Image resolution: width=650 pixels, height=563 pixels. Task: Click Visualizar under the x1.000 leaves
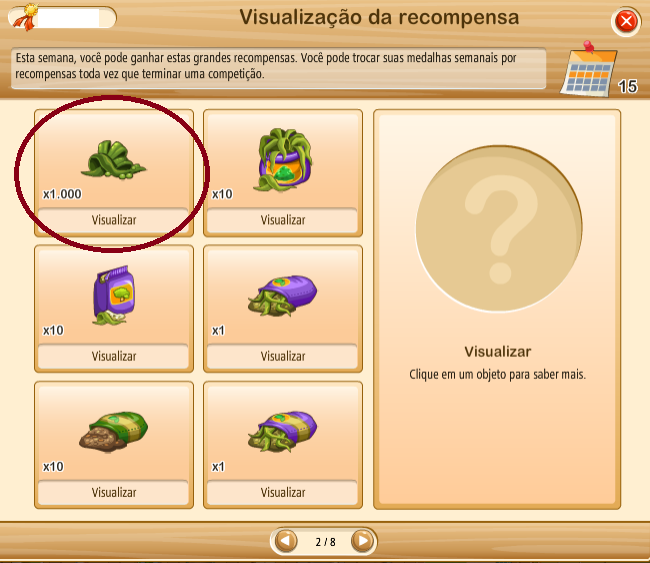click(x=114, y=220)
